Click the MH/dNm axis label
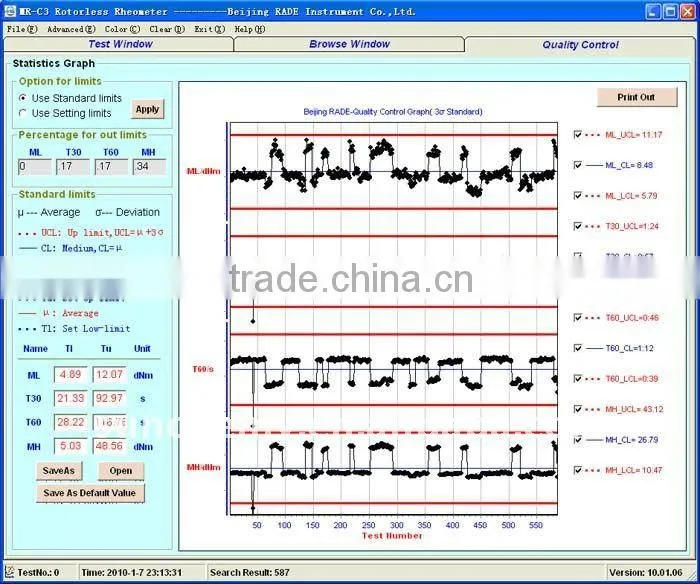The height and width of the screenshot is (584, 700). [x=204, y=467]
